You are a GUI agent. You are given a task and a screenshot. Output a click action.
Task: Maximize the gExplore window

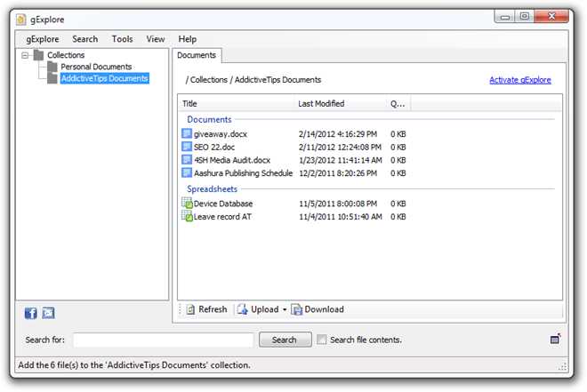(525, 16)
